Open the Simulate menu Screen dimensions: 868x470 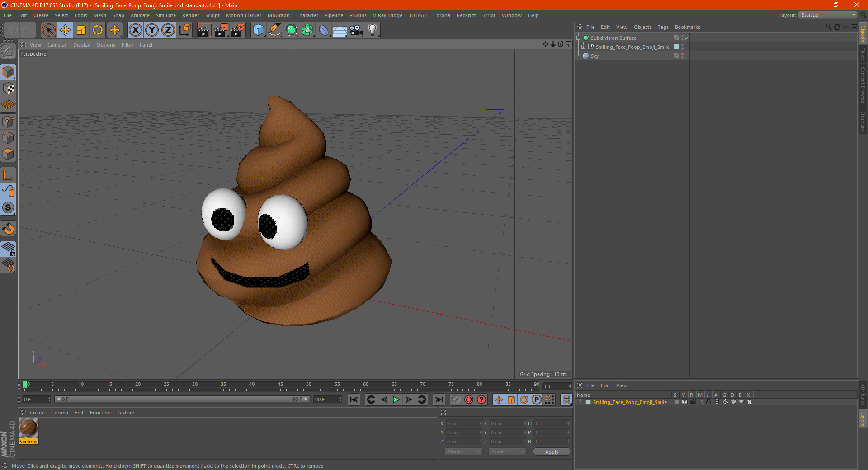click(165, 15)
